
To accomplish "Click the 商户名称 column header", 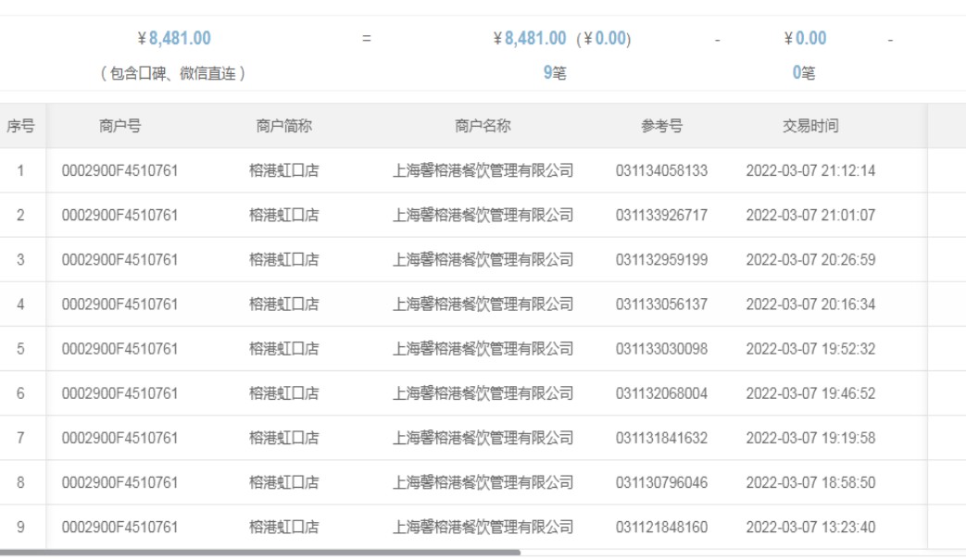I will click(483, 126).
